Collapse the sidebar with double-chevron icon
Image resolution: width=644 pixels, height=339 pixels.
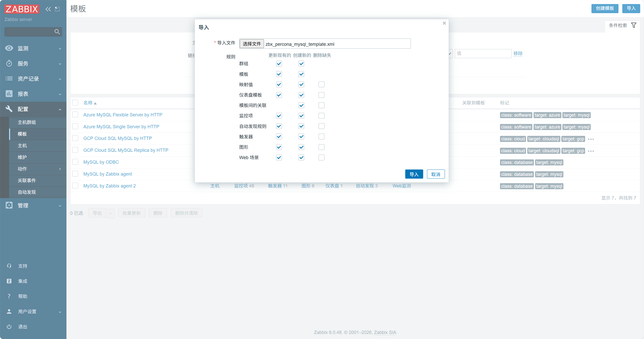pyautogui.click(x=48, y=9)
